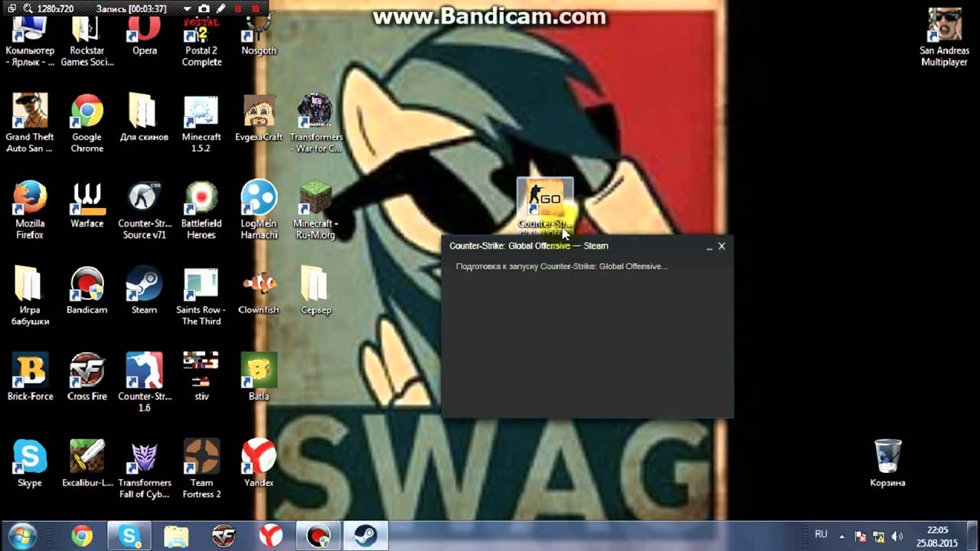Switch to Skype on the taskbar
The height and width of the screenshot is (551, 980).
coord(129,536)
